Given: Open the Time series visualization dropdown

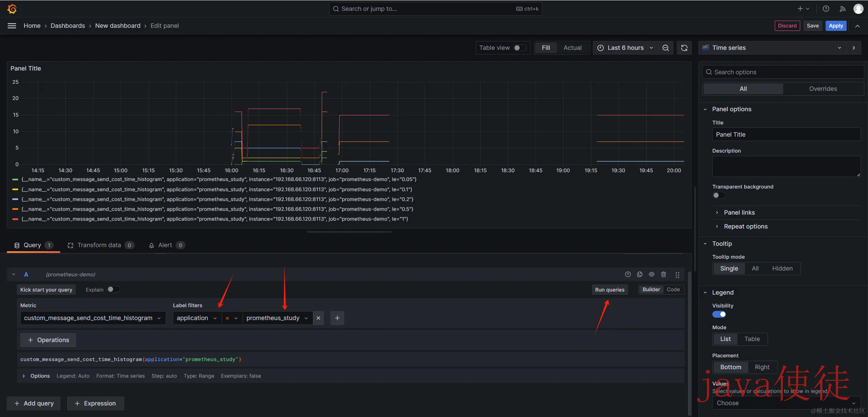Looking at the screenshot, I should pos(772,48).
